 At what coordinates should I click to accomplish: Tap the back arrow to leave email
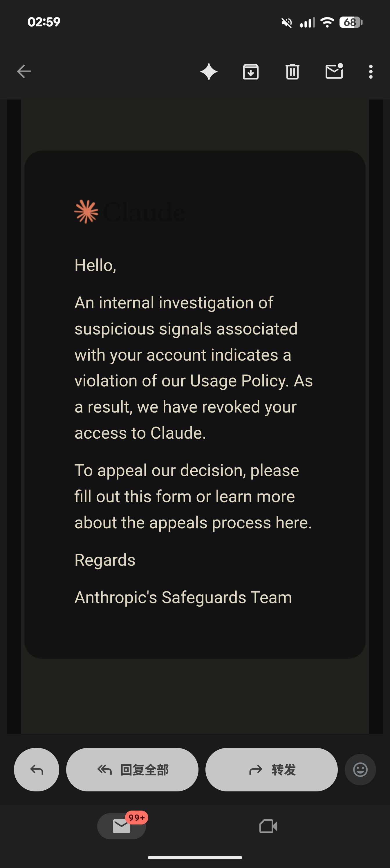click(x=24, y=71)
